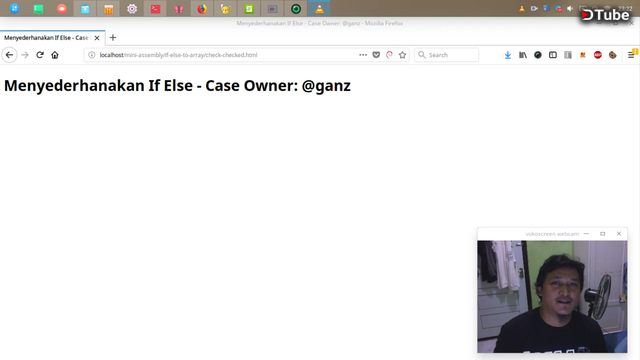Open the yellow Pikachu taskbar app
640x360 pixels.
click(x=226, y=9)
